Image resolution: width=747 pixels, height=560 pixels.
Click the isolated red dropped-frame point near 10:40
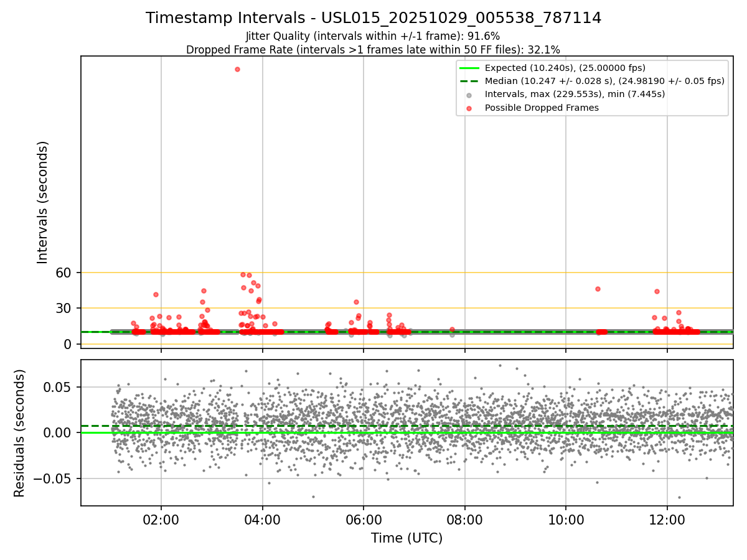598,289
